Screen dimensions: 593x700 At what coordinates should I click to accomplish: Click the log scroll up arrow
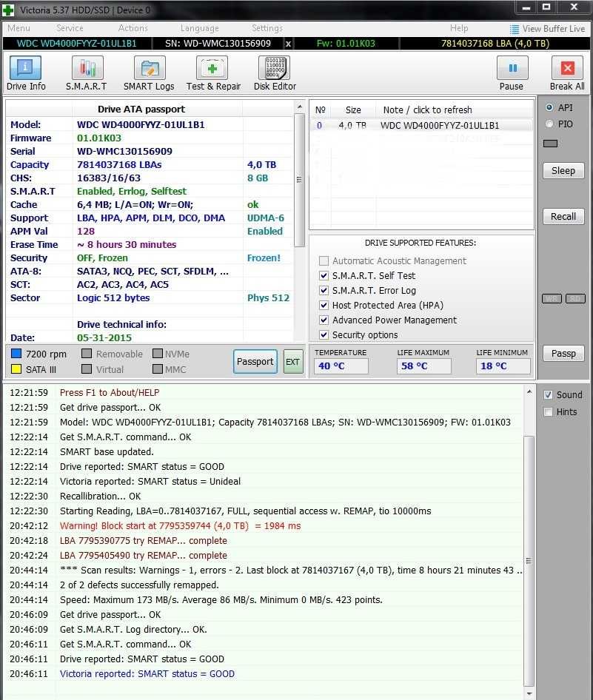[529, 391]
